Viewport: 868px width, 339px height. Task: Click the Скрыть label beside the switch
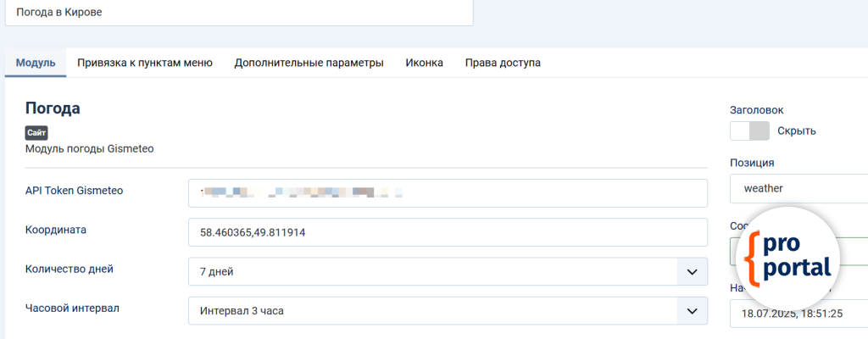coord(796,131)
